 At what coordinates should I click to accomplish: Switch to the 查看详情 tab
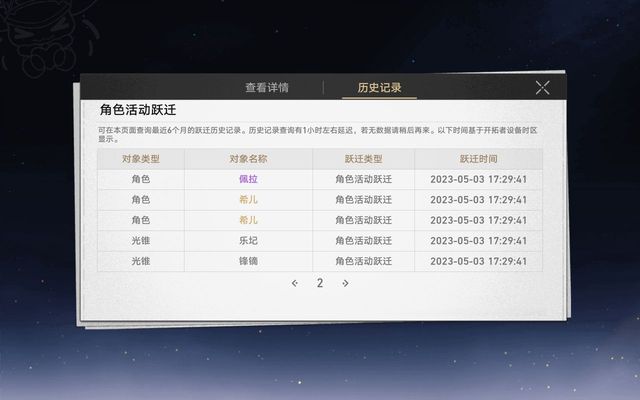point(267,88)
